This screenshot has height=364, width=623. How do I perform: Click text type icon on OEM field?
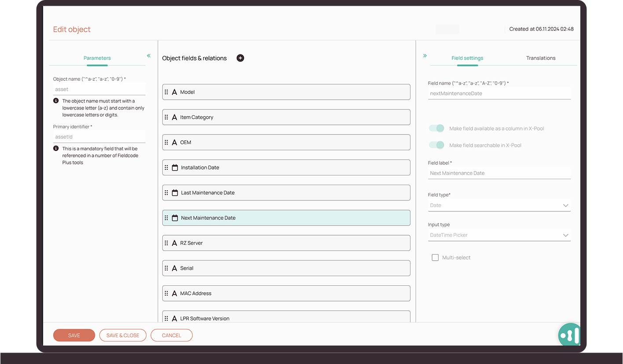[174, 142]
